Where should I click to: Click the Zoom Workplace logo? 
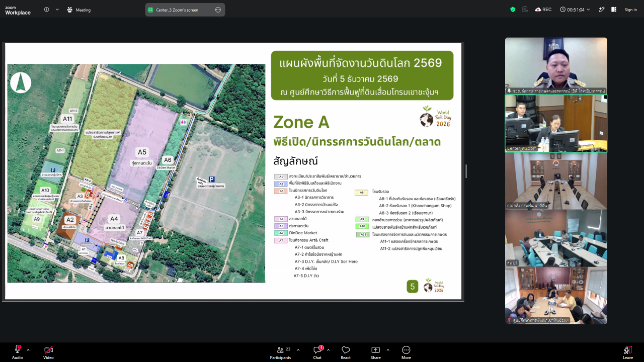tap(18, 10)
